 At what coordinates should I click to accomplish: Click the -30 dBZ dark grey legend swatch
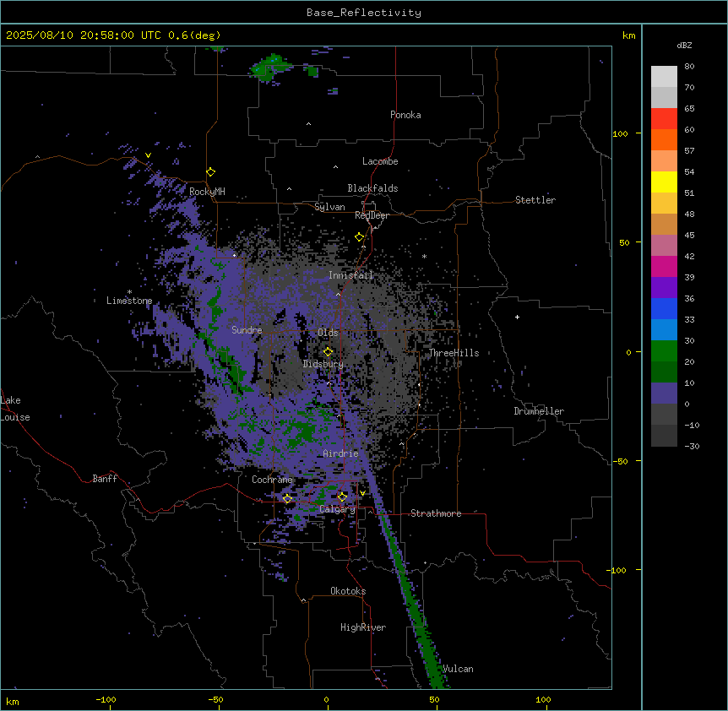(664, 436)
